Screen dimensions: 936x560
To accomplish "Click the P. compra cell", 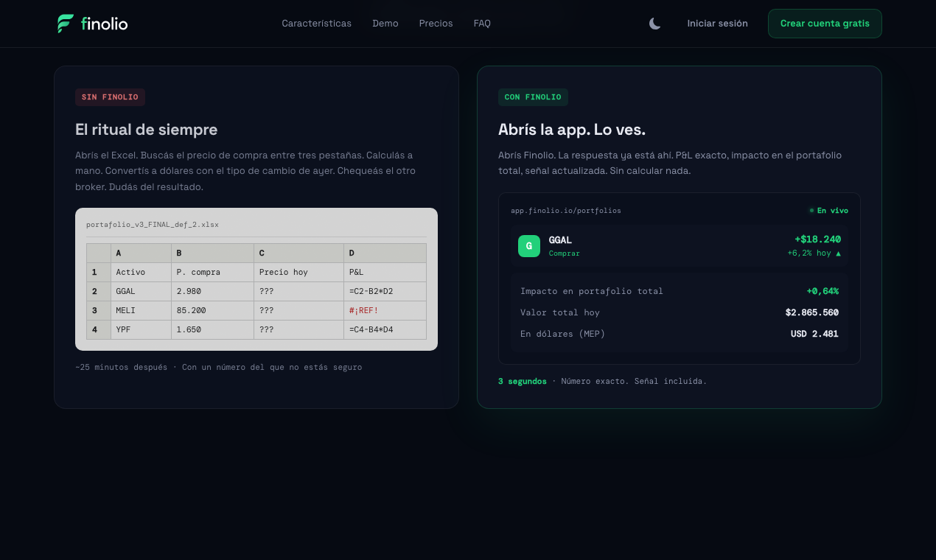I will tap(212, 273).
